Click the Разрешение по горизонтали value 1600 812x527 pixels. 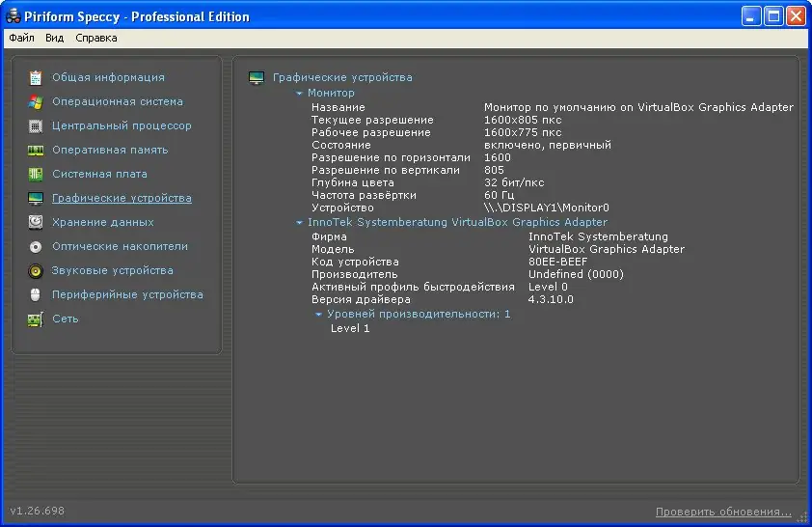pyautogui.click(x=498, y=157)
